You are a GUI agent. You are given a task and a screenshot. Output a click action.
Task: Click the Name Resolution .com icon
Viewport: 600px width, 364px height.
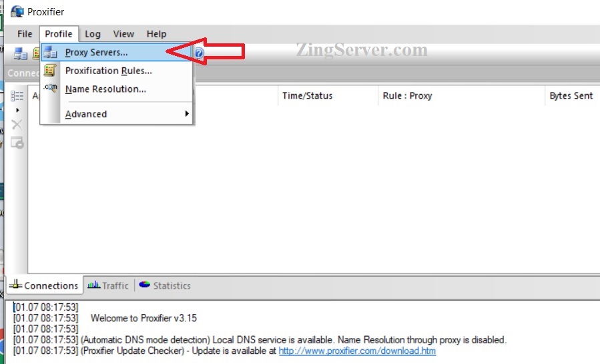50,88
